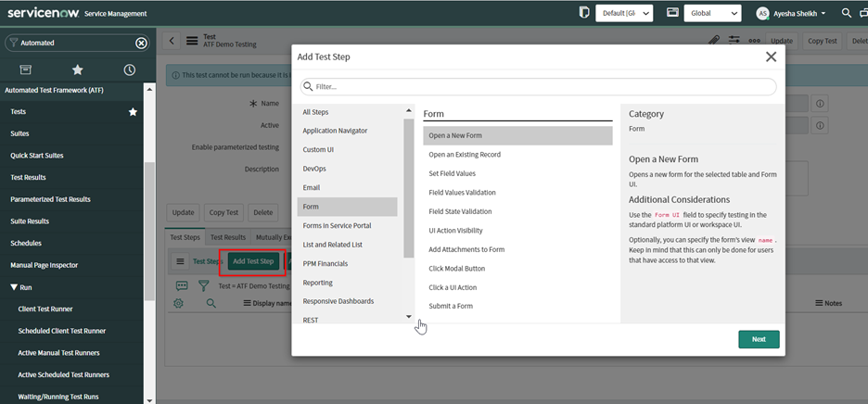
Task: Choose UI Action Visibility step
Action: click(x=517, y=231)
